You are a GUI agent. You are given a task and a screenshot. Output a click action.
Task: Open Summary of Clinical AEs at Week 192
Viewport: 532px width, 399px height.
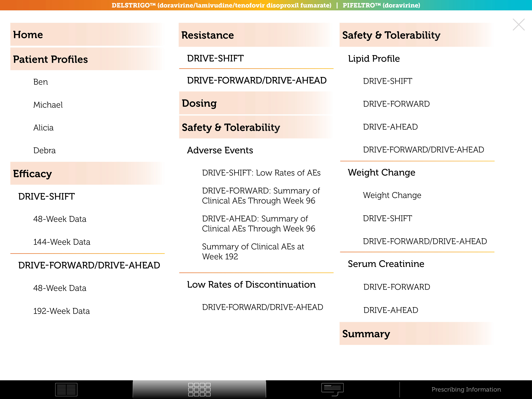tap(253, 251)
